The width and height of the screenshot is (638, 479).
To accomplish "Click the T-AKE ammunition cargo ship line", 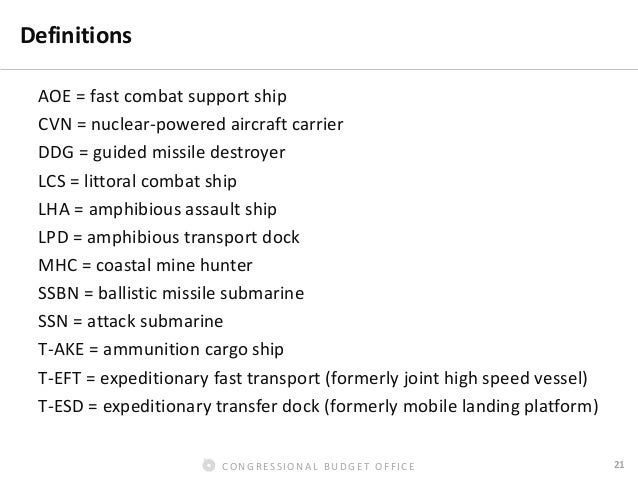I will (161, 350).
